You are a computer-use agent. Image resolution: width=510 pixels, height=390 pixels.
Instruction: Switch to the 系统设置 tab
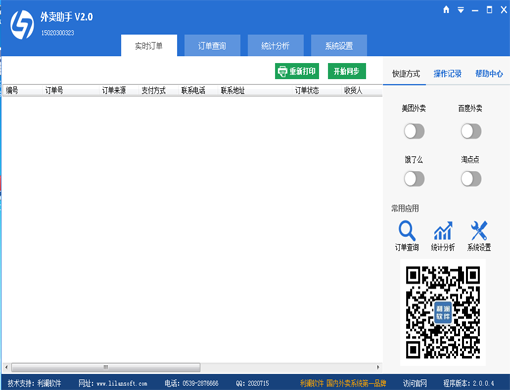[339, 45]
